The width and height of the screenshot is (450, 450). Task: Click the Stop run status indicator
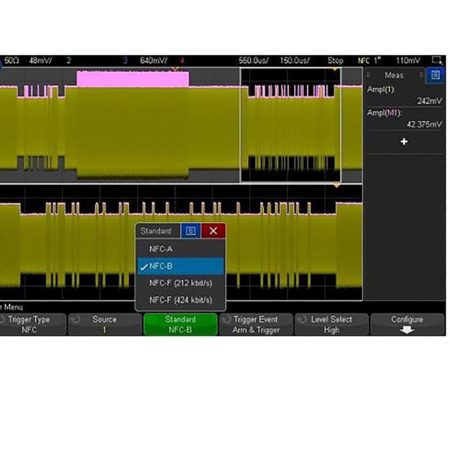335,60
